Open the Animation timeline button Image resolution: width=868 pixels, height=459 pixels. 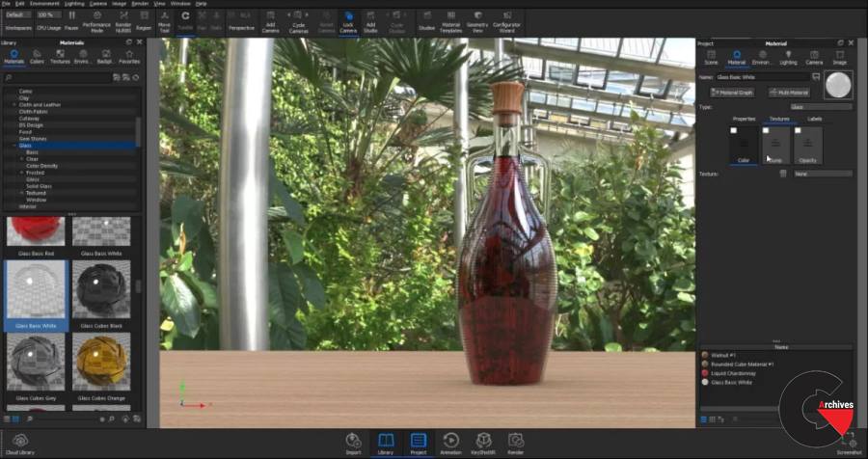450,444
